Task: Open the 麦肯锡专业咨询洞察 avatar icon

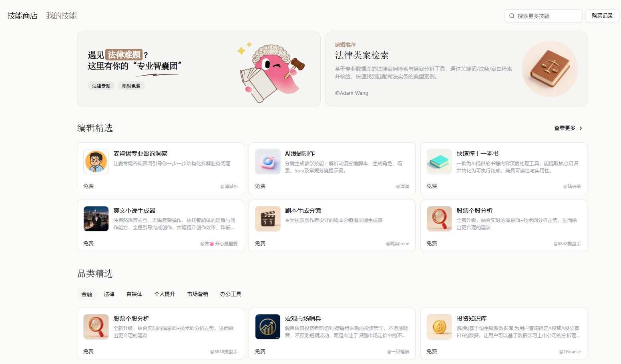Action: click(x=96, y=162)
